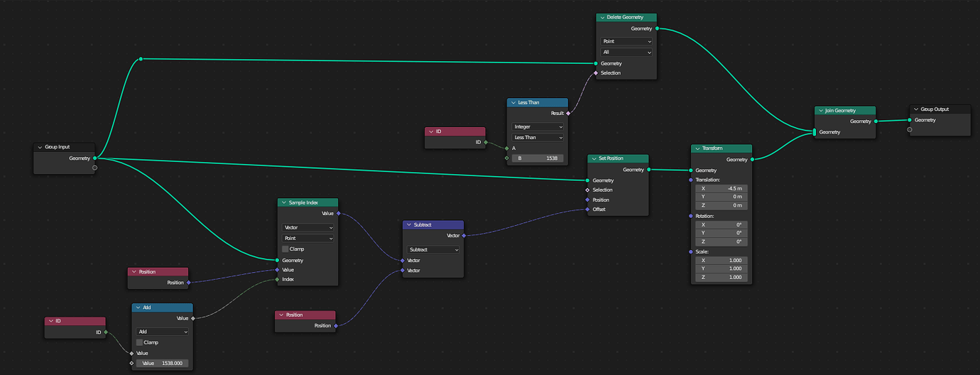
Task: Open the Subtract operation dropdown
Action: pyautogui.click(x=434, y=249)
